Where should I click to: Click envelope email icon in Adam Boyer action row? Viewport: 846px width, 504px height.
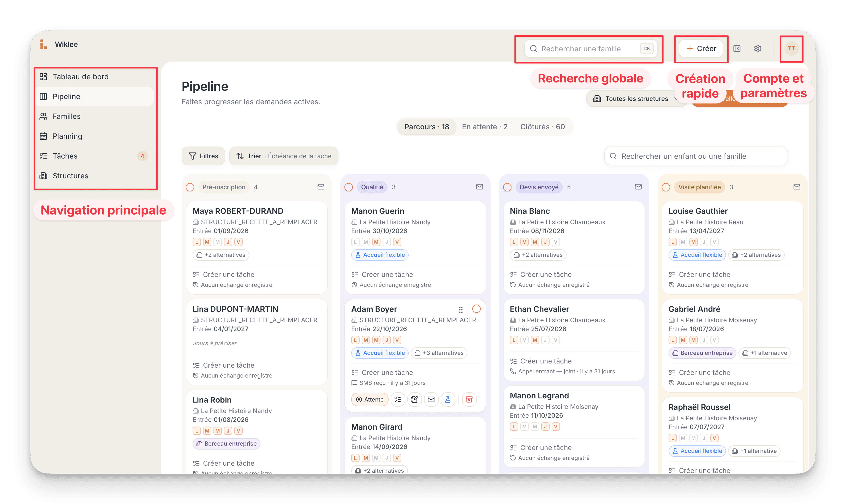point(431,399)
